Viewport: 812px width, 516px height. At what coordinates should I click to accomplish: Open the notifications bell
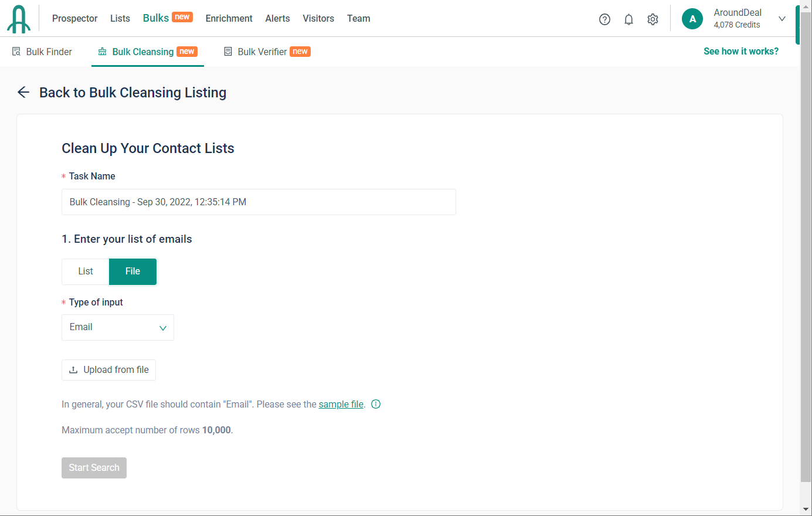(x=628, y=19)
